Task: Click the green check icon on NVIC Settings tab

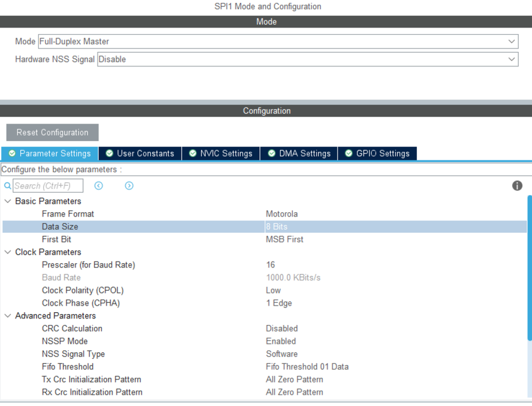Action: [193, 153]
